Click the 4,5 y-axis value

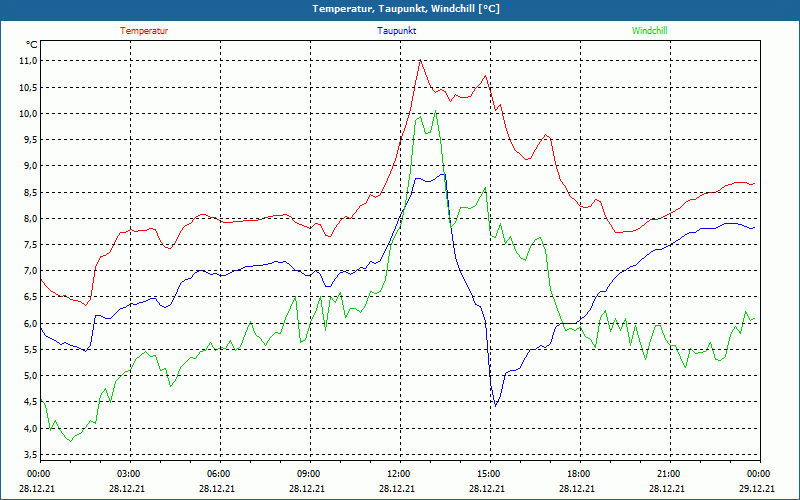[30, 402]
